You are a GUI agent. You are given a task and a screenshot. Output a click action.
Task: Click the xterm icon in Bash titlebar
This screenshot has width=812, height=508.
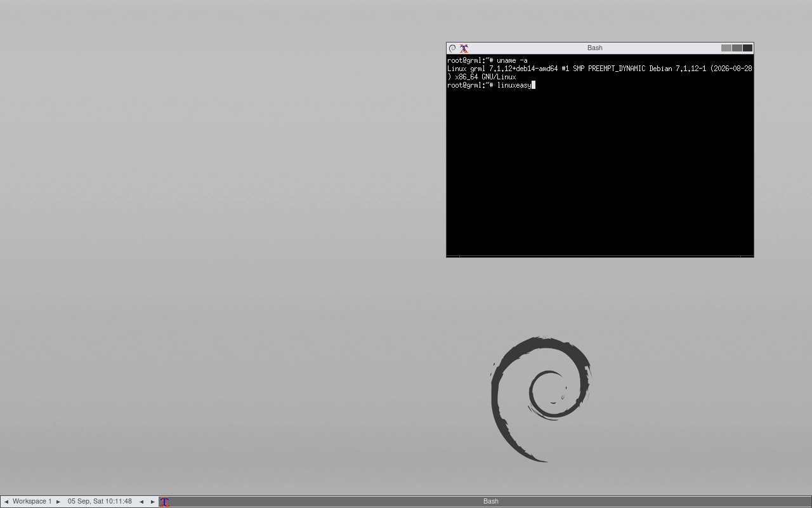(464, 48)
